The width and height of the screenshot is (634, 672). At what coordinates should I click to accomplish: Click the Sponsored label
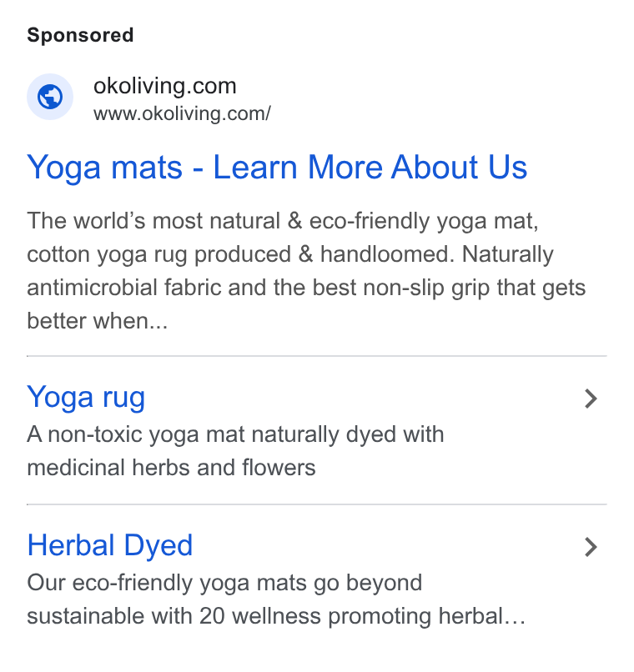coord(80,35)
